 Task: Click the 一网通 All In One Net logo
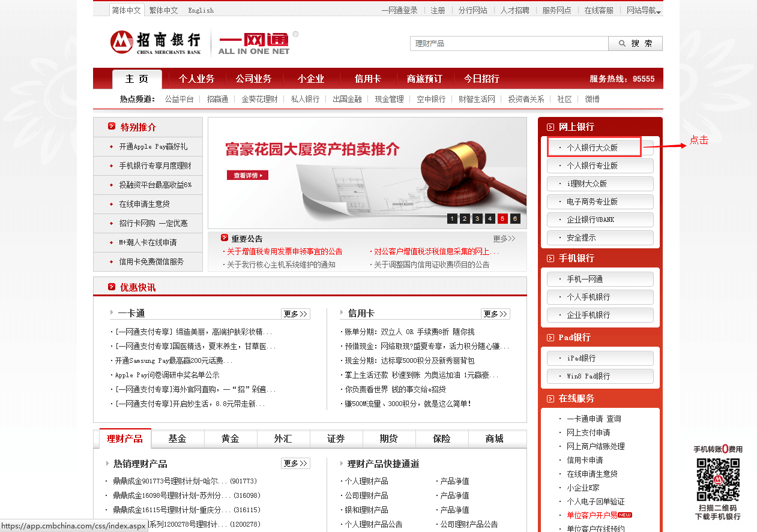click(x=254, y=43)
